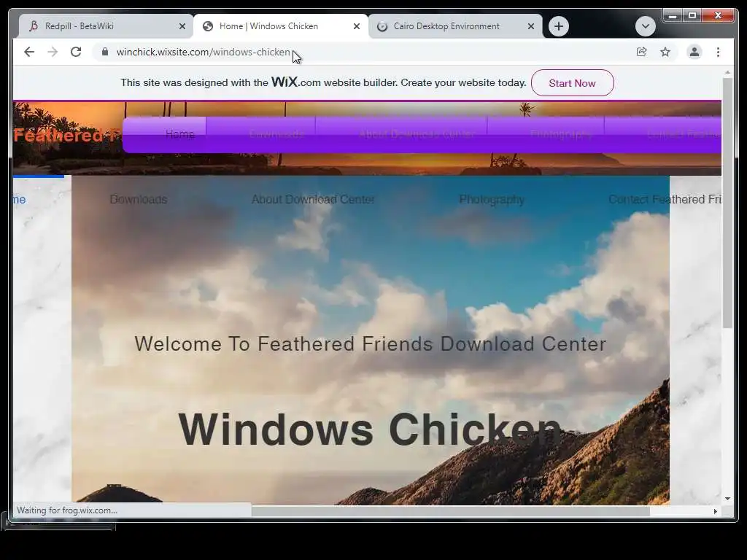Screen dimensions: 747x560
Task: Close the Redpill - BetaWiki tab
Action: [182, 27]
